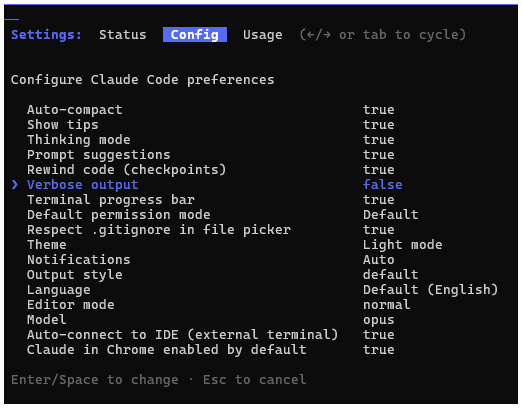Select the Editor mode normal value
This screenshot has width=522, height=408.
pos(387,305)
